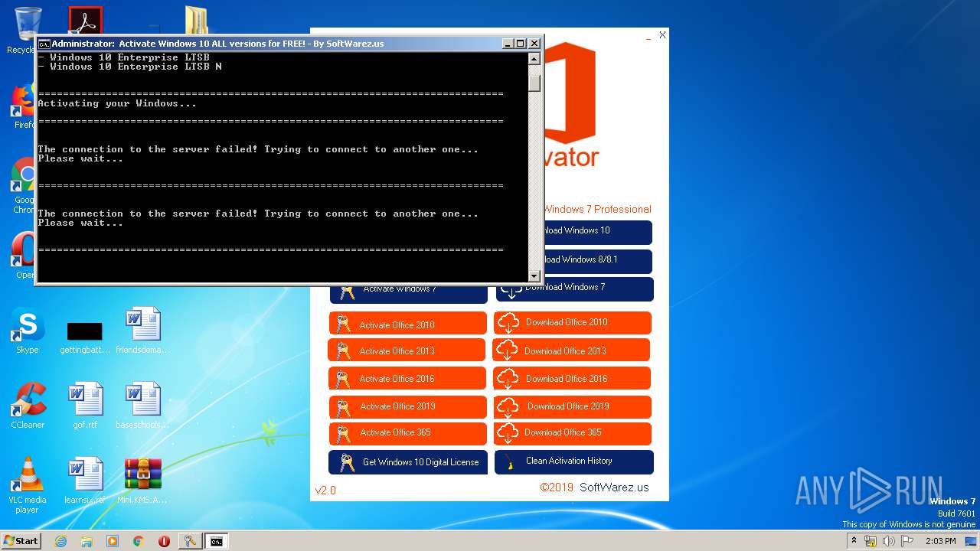Select learnsix.rtf desktop file

(85, 481)
